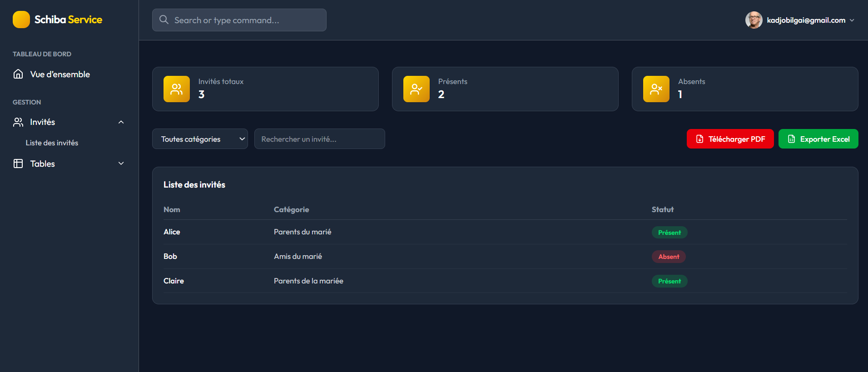Viewport: 868px width, 372px height.
Task: Collapse the Invités menu chevron
Action: tap(121, 122)
